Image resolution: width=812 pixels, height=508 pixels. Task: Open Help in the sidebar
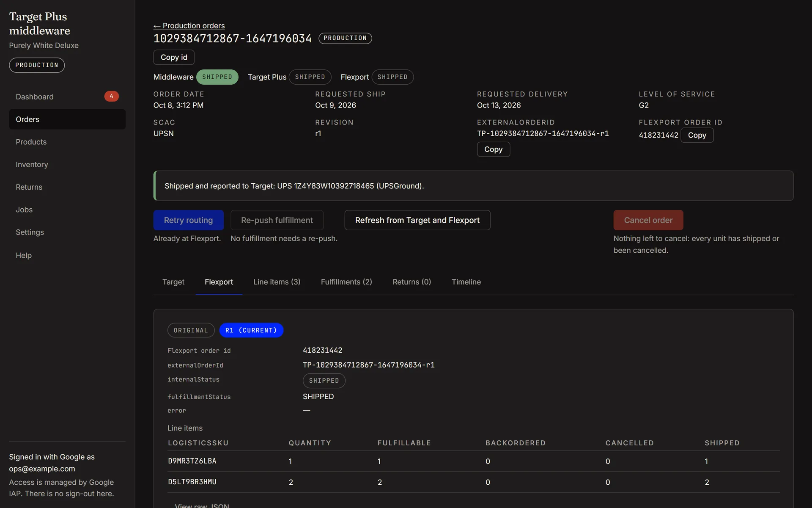[67, 255]
